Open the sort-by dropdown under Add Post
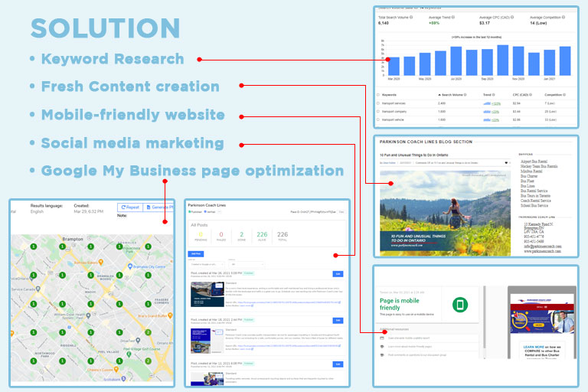 (205, 264)
